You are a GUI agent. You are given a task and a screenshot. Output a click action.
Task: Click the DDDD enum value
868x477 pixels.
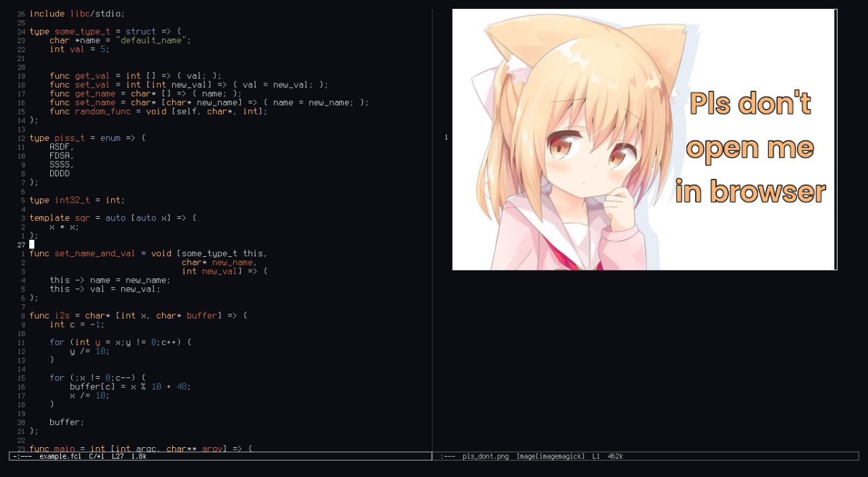click(60, 173)
